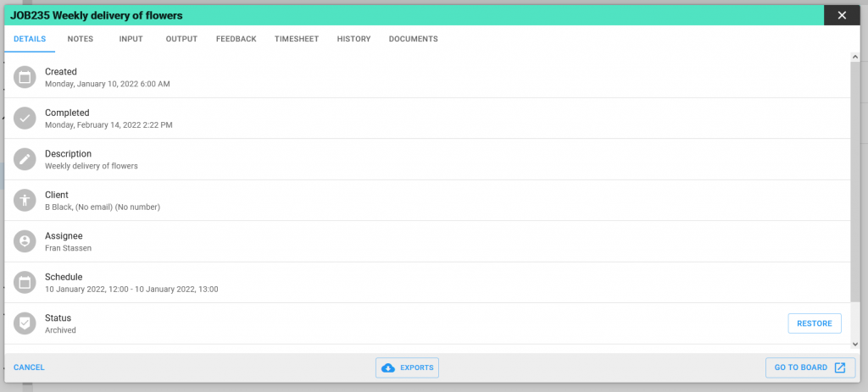
Task: Click the account icon beside Assignee
Action: 25,241
